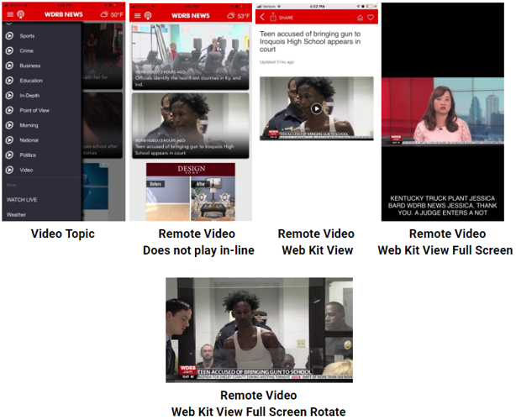Select Politics in the side menu
This screenshot has height=420, width=516.
28,155
